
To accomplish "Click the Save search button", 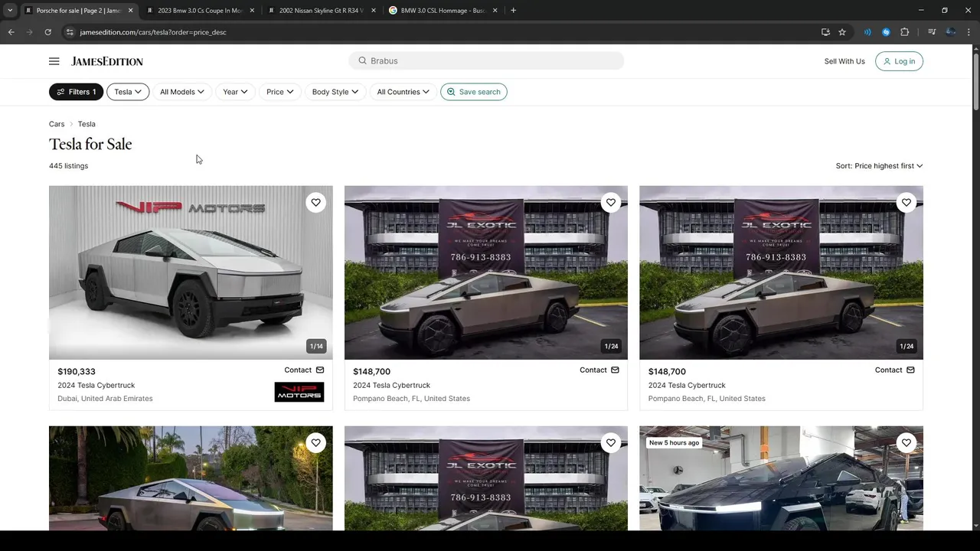I will [474, 92].
